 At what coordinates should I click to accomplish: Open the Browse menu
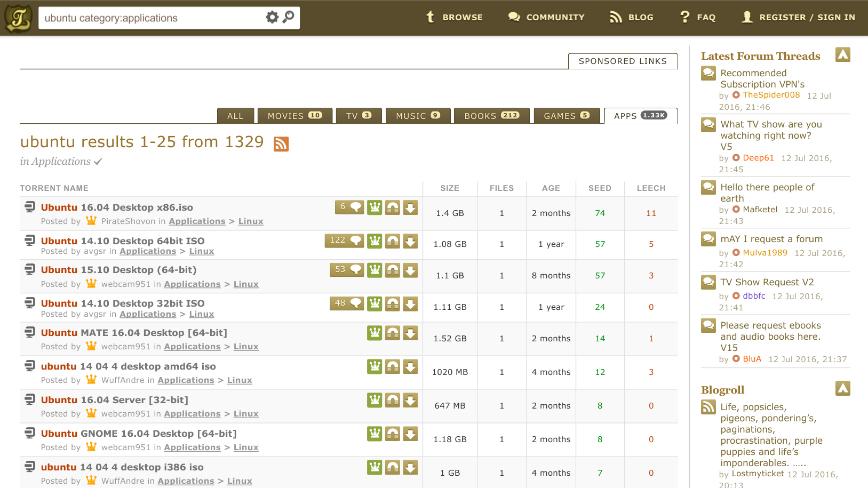click(454, 17)
